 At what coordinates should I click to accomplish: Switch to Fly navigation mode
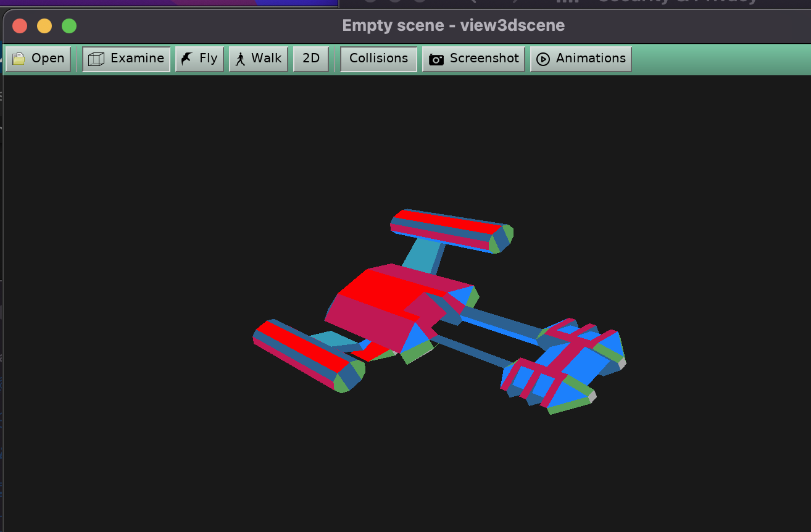point(199,59)
